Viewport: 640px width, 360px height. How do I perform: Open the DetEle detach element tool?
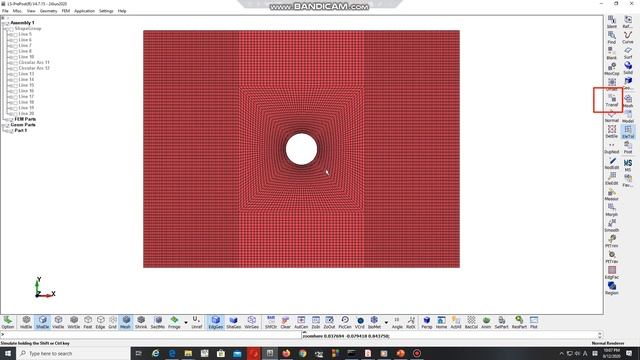pos(611,132)
